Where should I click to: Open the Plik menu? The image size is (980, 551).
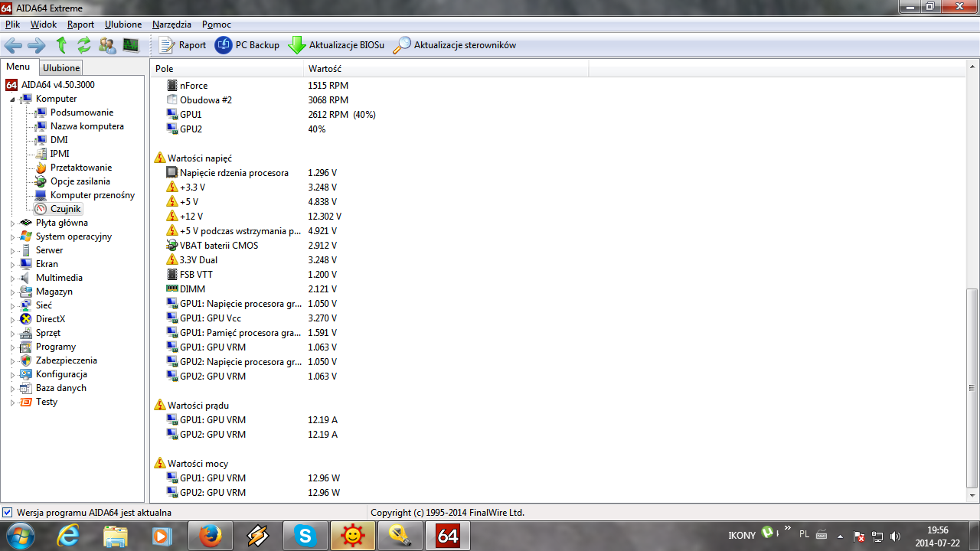click(x=12, y=24)
